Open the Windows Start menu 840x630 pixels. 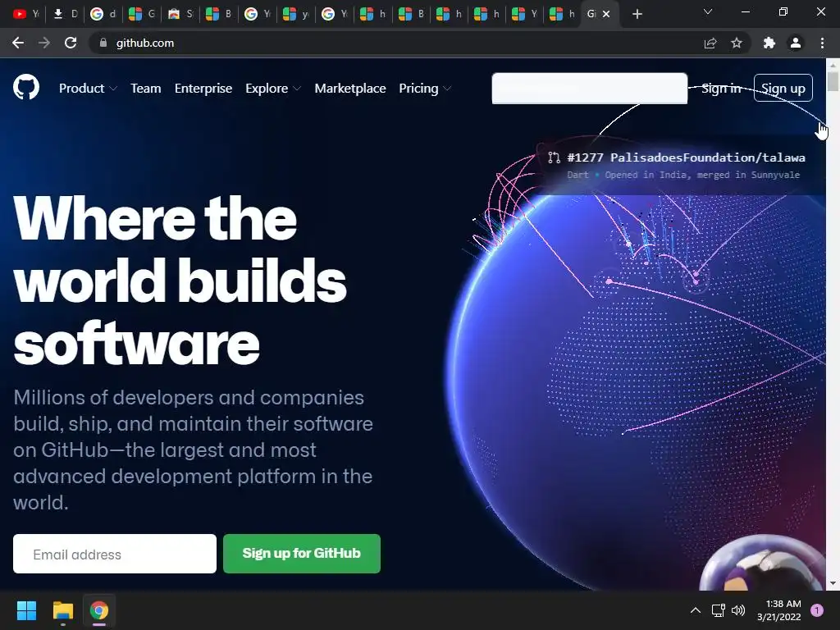click(26, 610)
